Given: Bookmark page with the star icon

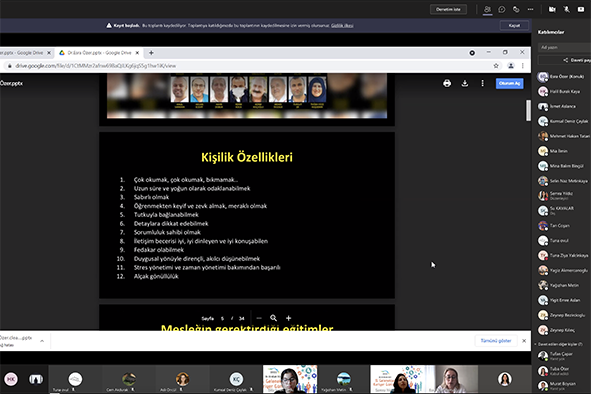Looking at the screenshot, I should coord(496,66).
